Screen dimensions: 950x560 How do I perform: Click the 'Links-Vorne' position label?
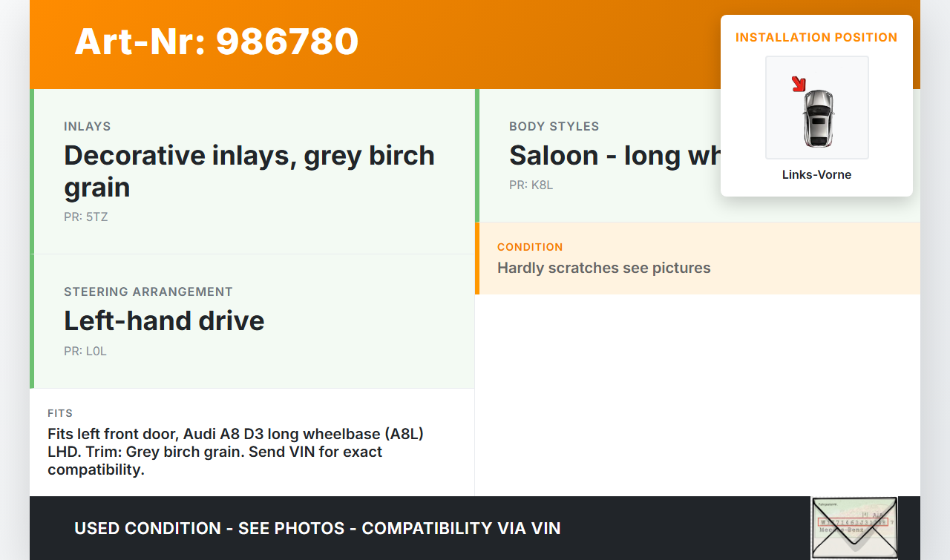[816, 175]
